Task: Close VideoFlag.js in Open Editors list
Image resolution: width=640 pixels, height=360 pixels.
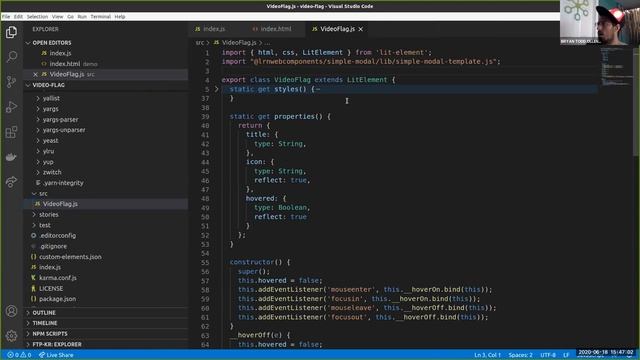Action: 36,74
